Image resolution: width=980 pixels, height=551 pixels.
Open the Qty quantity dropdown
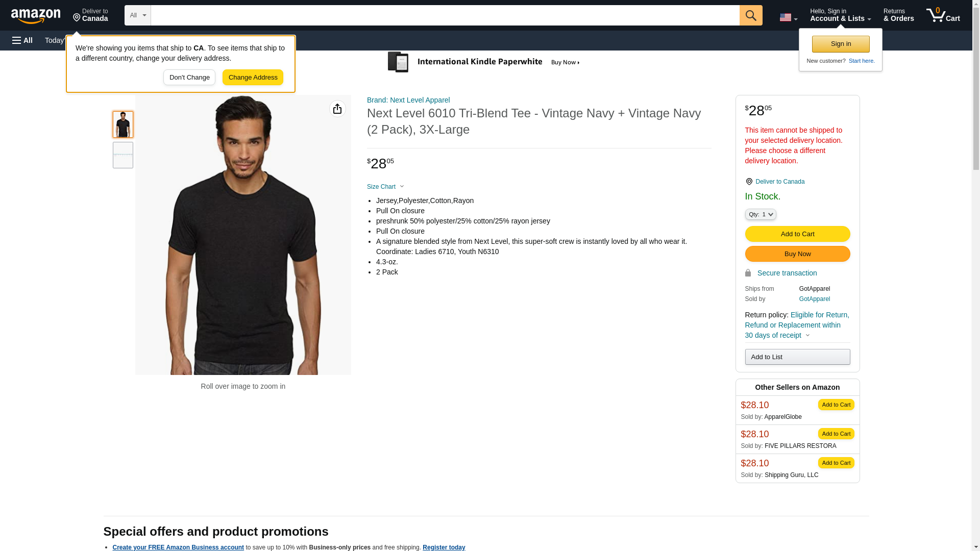tap(760, 214)
